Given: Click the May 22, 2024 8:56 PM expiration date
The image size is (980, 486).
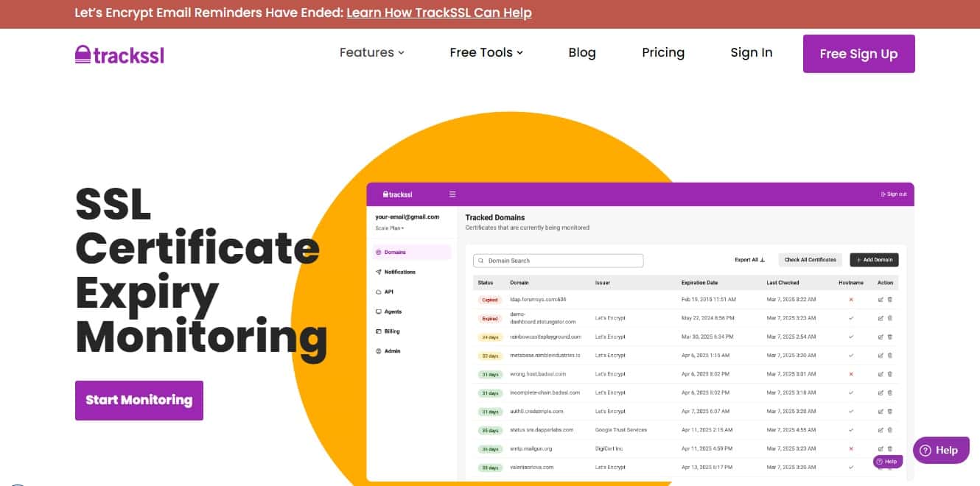Looking at the screenshot, I should coord(709,318).
